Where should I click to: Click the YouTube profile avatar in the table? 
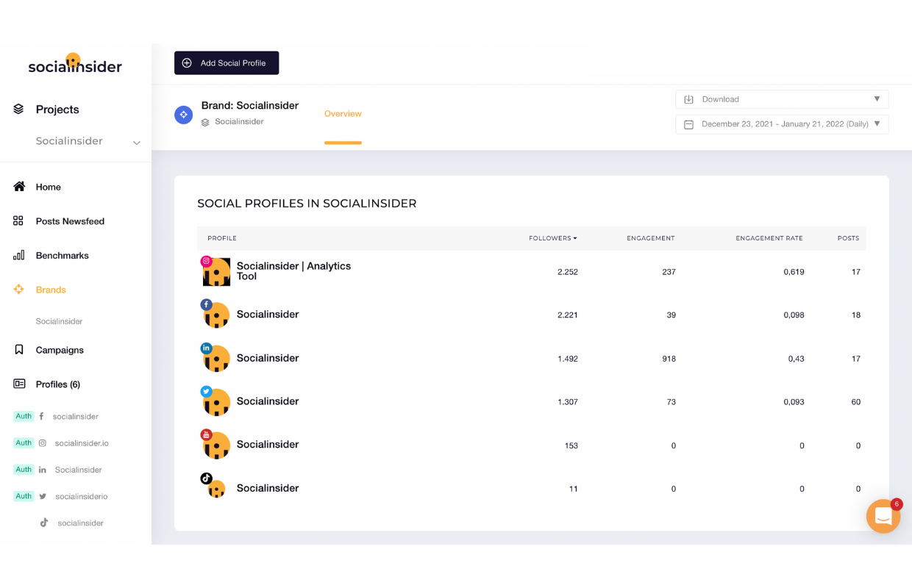[x=216, y=445]
